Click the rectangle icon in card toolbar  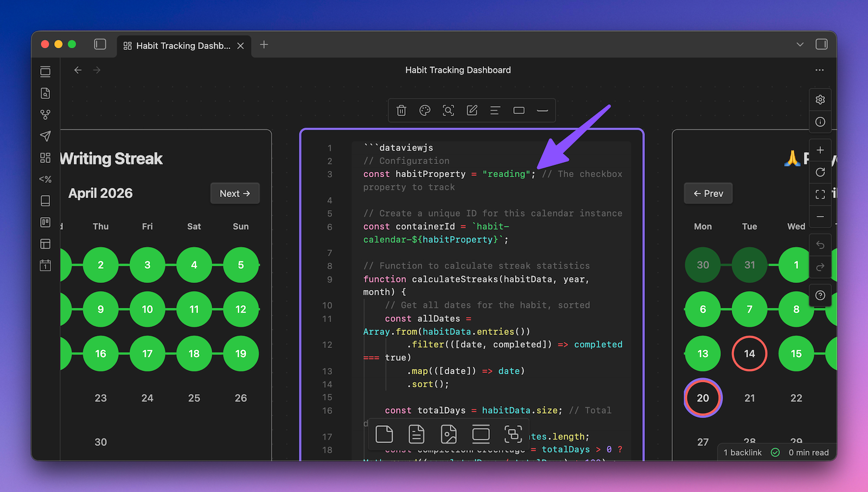pos(519,111)
